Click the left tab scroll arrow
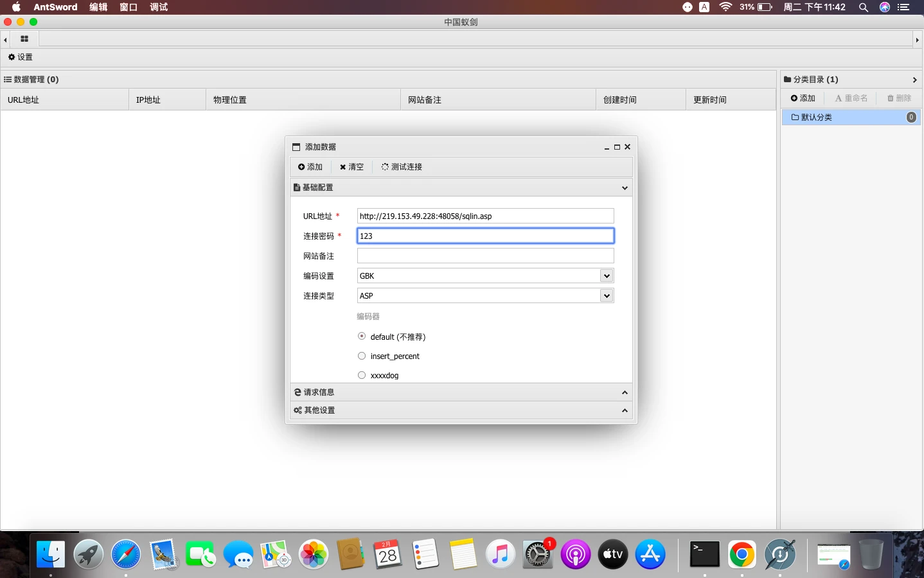Image resolution: width=924 pixels, height=578 pixels. point(5,40)
